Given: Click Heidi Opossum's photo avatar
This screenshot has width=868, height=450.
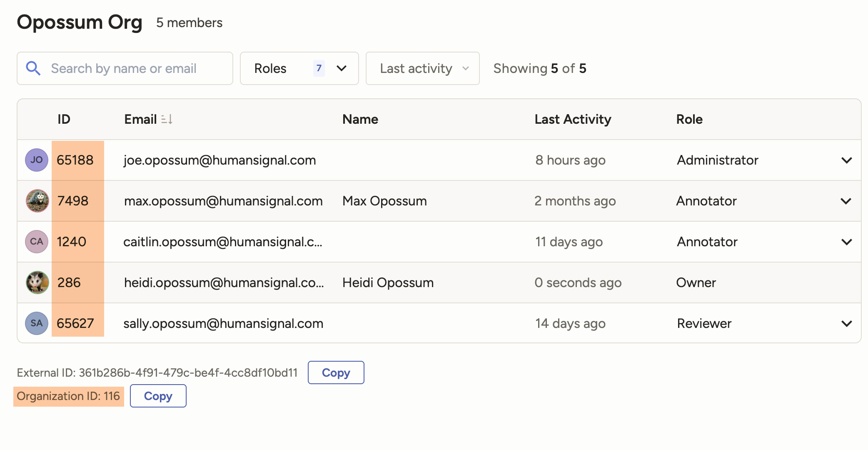Looking at the screenshot, I should (37, 282).
